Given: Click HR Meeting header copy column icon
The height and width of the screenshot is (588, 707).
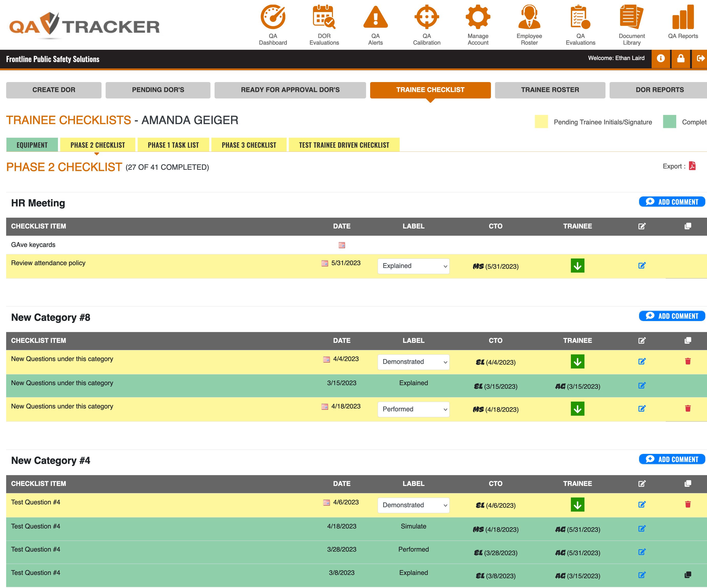Looking at the screenshot, I should click(688, 226).
